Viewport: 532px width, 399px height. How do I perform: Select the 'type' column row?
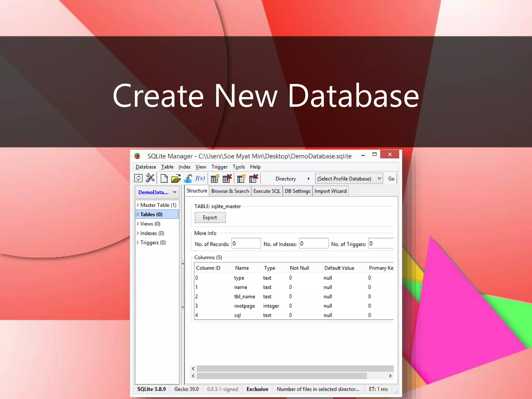coord(294,278)
